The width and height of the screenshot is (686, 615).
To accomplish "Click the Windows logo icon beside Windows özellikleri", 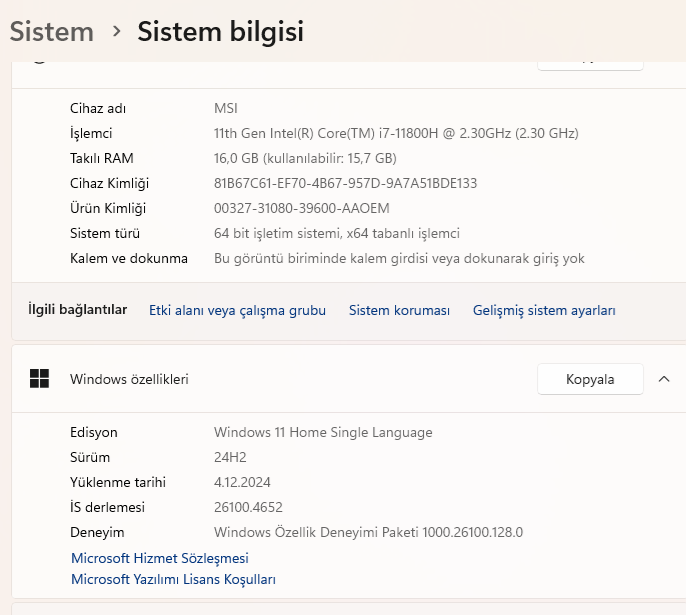I will click(x=39, y=378).
